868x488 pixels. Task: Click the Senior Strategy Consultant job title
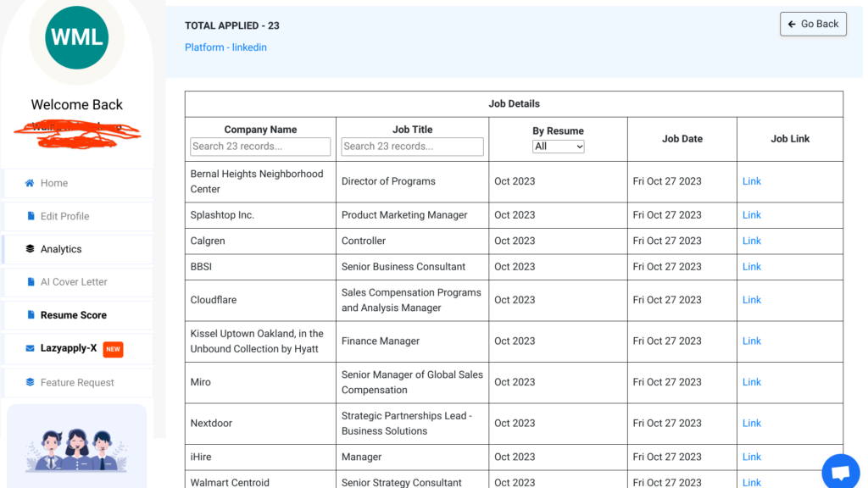[401, 482]
